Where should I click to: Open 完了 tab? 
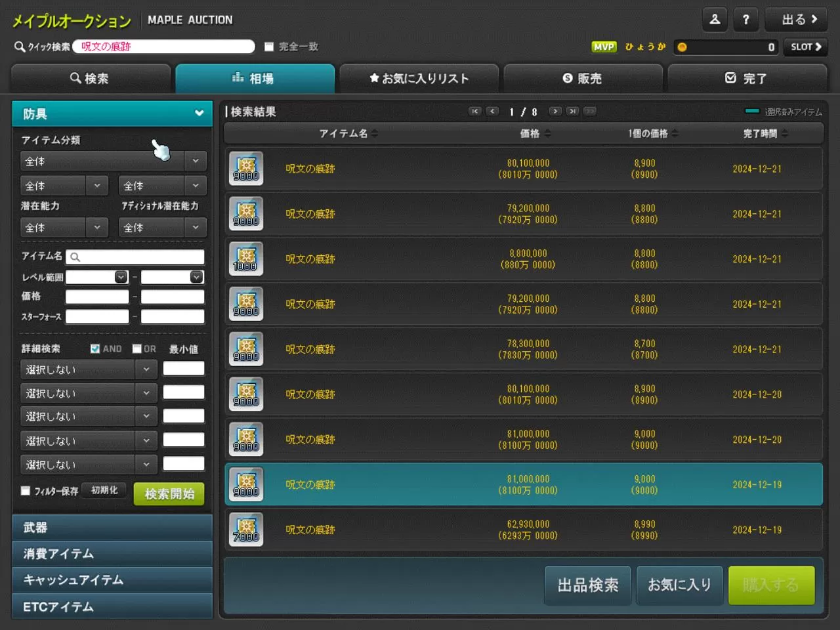(x=747, y=78)
